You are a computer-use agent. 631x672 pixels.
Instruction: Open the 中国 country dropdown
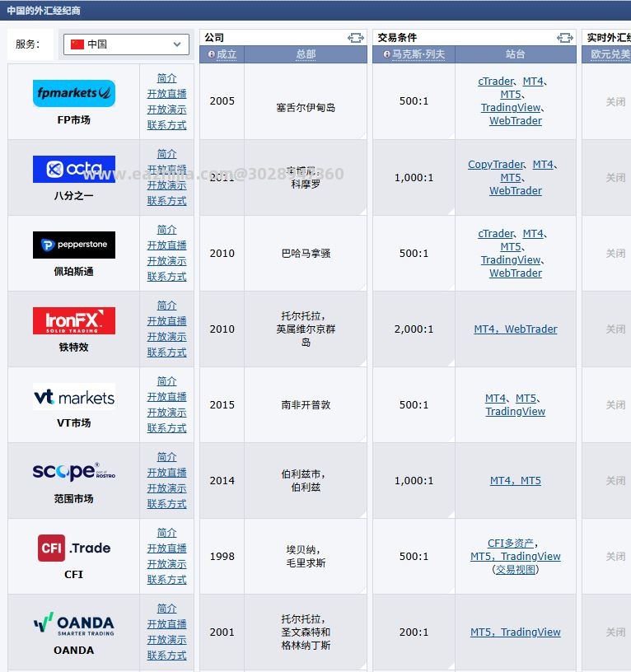tap(126, 44)
